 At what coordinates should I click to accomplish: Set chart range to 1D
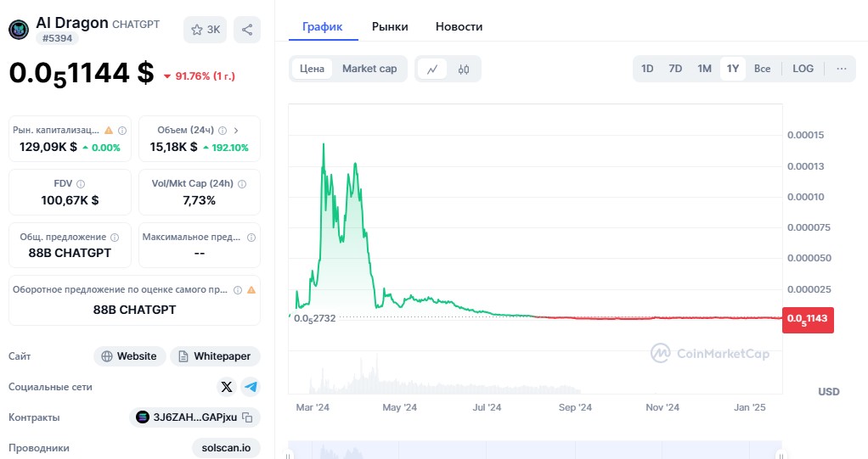tap(647, 69)
